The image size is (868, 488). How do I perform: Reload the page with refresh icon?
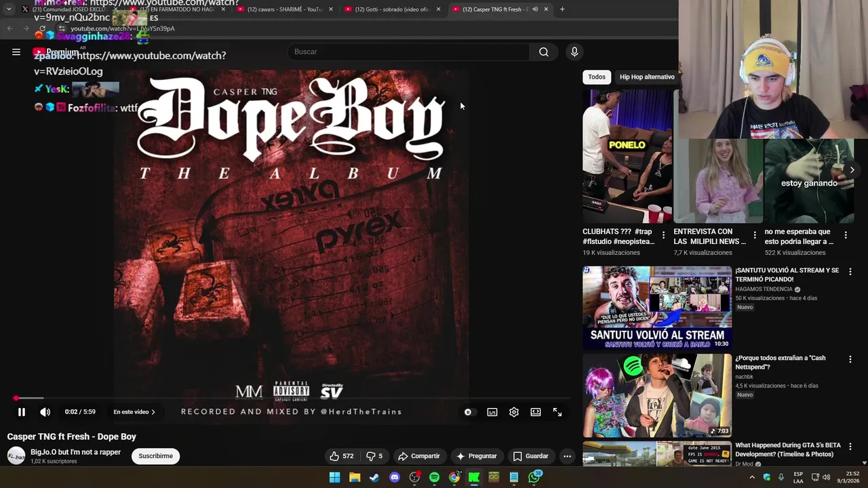tap(42, 28)
